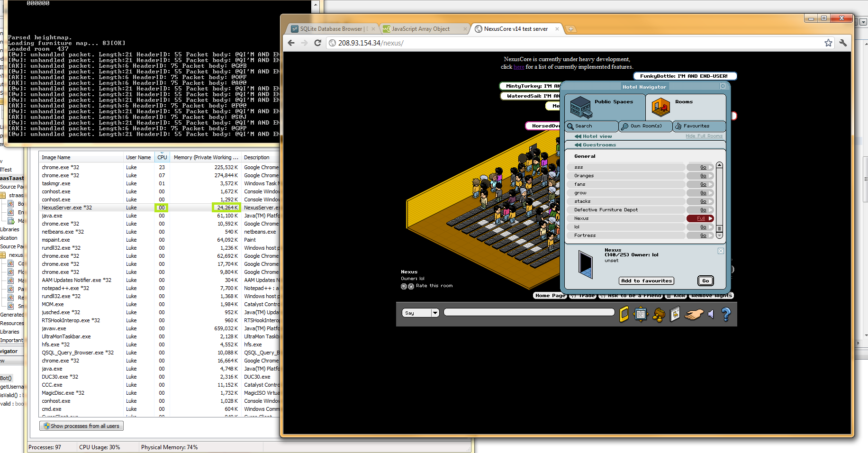Select taskmgr.exe process row
Viewport: 868px width, 453px height.
(x=160, y=183)
